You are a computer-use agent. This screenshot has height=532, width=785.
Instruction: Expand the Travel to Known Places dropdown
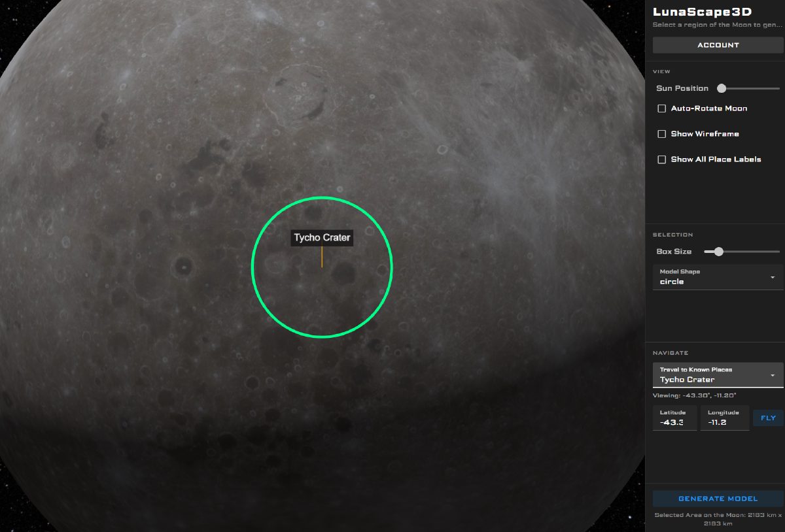(x=718, y=375)
